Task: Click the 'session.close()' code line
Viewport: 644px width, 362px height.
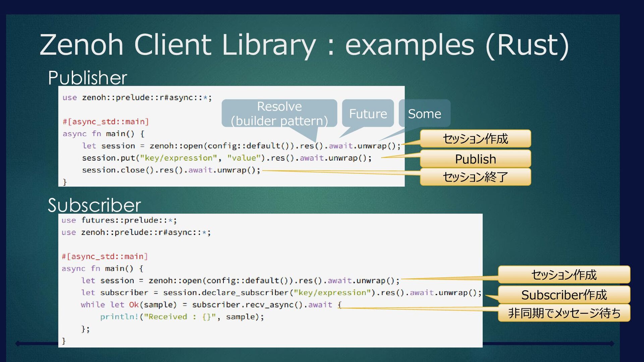Action: pyautogui.click(x=171, y=170)
